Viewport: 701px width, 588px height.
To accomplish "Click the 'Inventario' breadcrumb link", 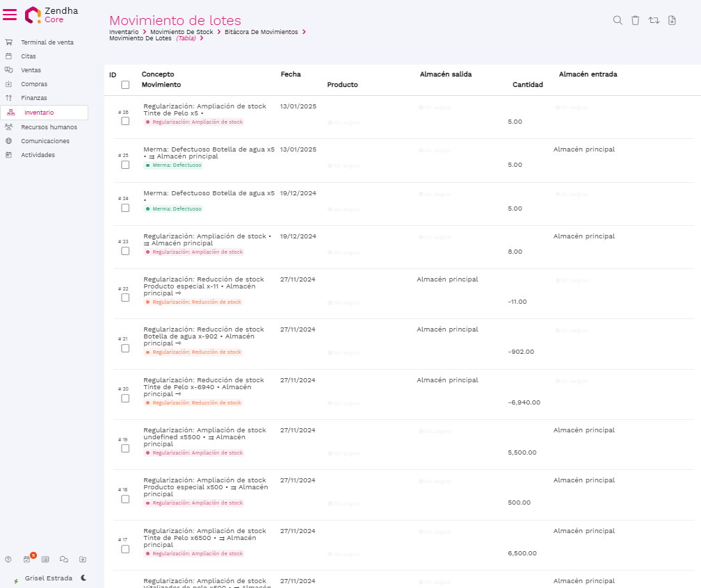I will (x=124, y=32).
